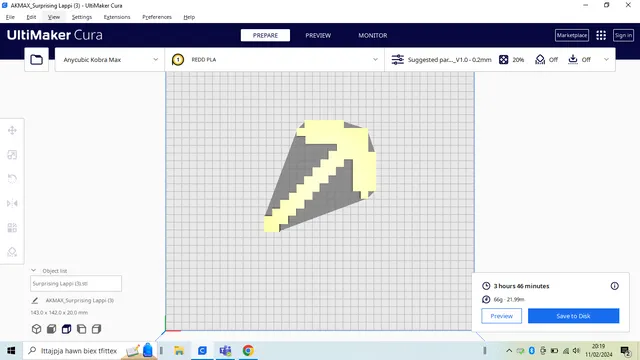Select the Move tool in the left toolbar
Image resolution: width=640 pixels, height=360 pixels.
(x=12, y=130)
